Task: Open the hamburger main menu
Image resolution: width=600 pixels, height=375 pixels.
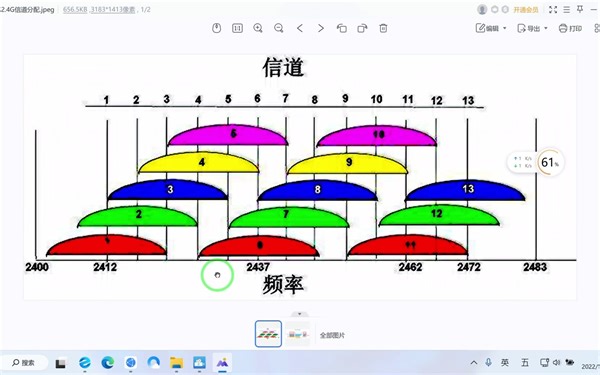Action: click(x=567, y=10)
